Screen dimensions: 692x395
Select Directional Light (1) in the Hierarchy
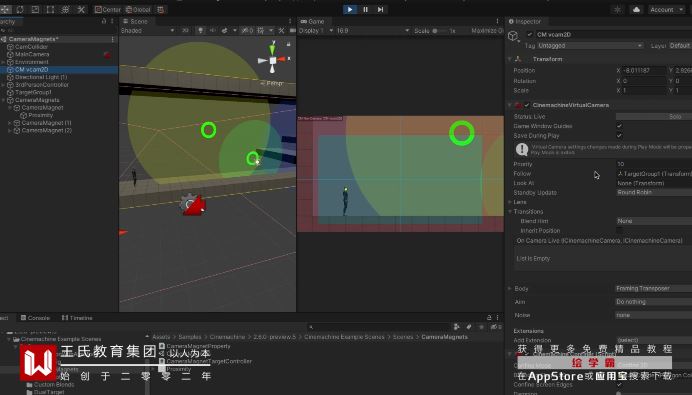41,77
